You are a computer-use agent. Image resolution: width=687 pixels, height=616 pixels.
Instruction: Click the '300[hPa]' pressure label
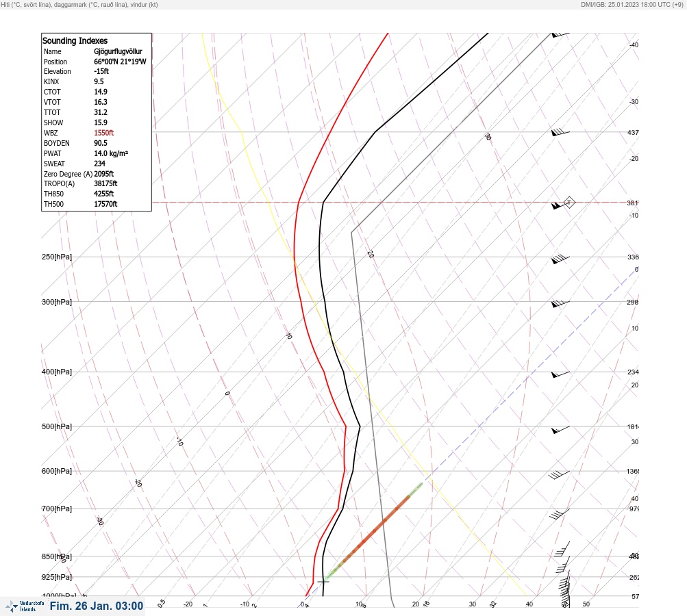[x=57, y=302]
